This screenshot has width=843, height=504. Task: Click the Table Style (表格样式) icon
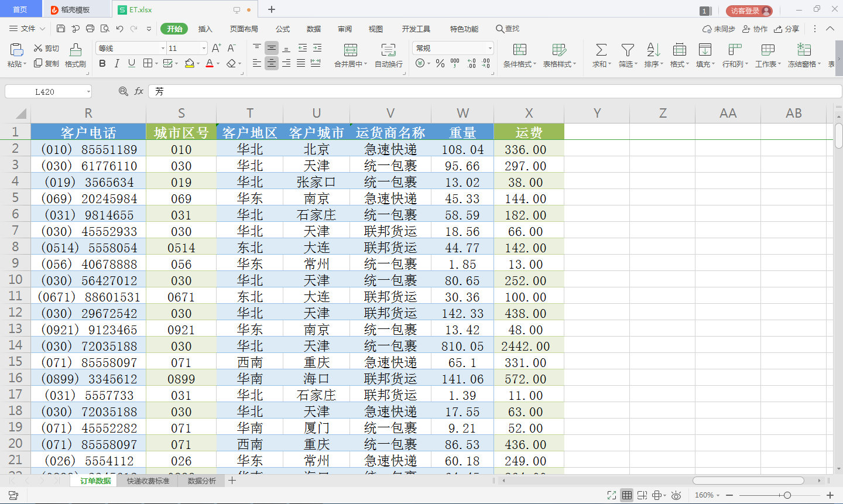[x=559, y=50]
